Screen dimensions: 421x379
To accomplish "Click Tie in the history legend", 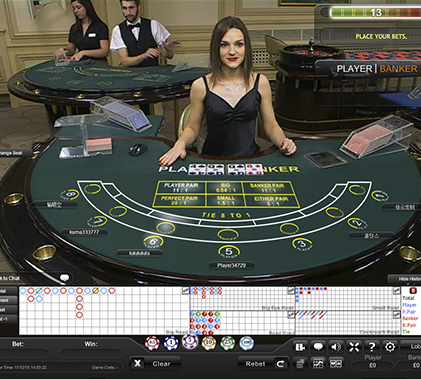I will [x=406, y=332].
